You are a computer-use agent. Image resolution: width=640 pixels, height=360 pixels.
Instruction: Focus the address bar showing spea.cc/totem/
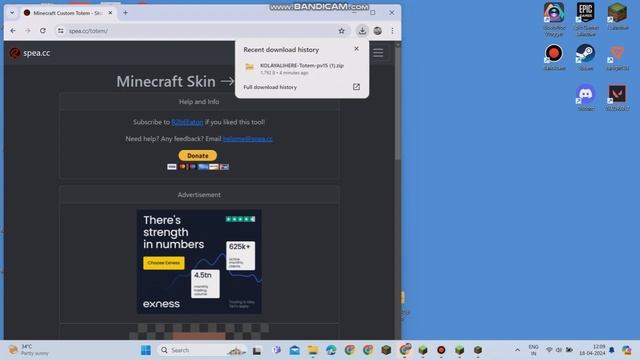tap(200, 31)
